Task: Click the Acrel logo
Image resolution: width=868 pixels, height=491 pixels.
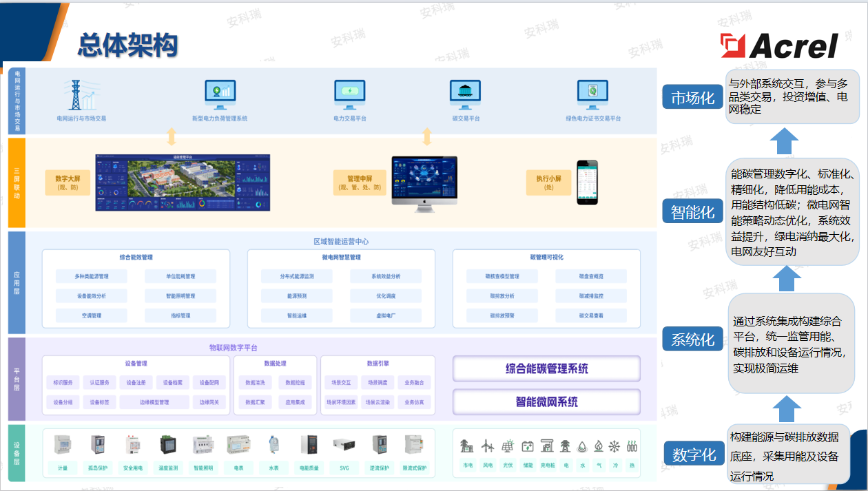Action: (x=779, y=46)
